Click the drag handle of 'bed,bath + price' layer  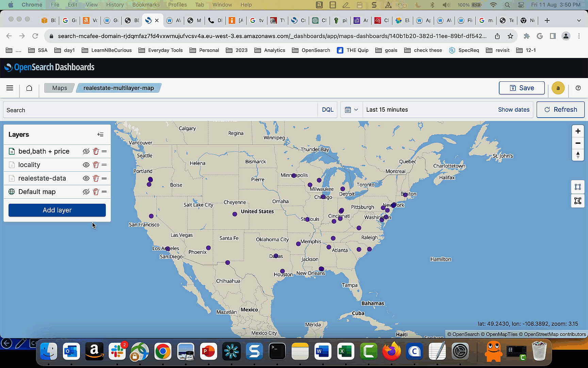(104, 151)
